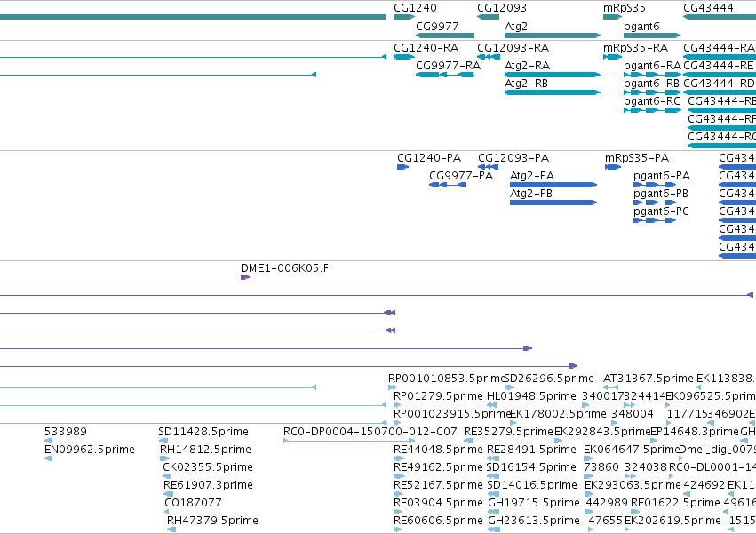Click the CG43444-RE transcript
756x534 pixels.
pyautogui.click(x=720, y=75)
